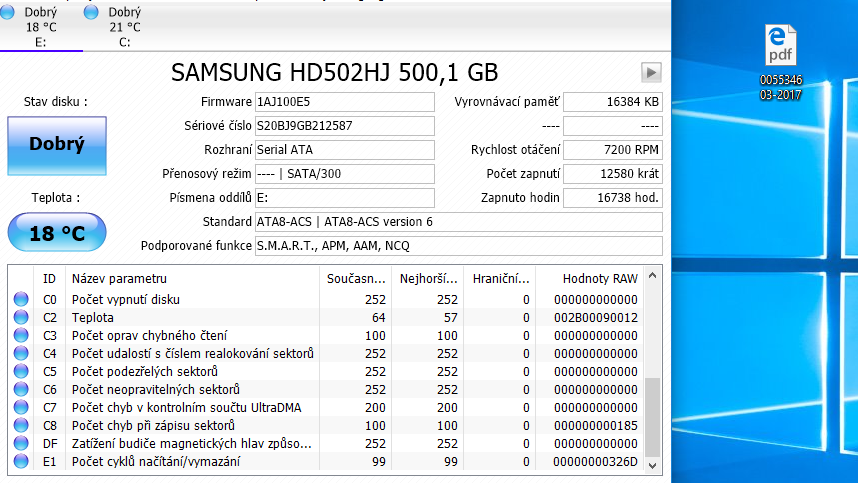858x483 pixels.
Task: Click the buffer size field 16384 KB
Action: pyautogui.click(x=613, y=102)
